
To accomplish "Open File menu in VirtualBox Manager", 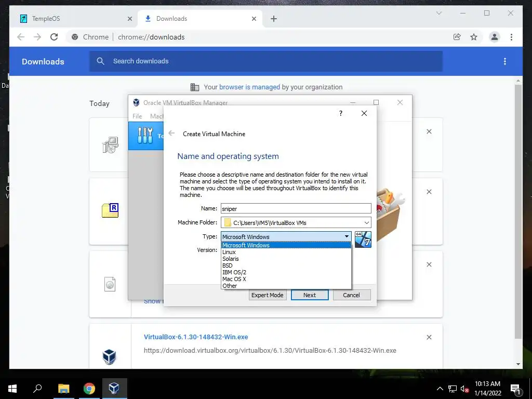I will coord(137,116).
